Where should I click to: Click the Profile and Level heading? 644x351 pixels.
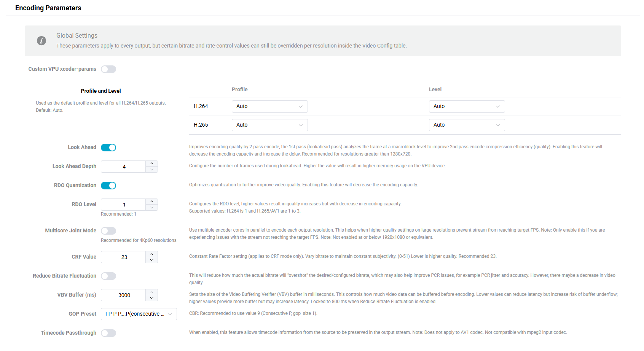point(101,91)
